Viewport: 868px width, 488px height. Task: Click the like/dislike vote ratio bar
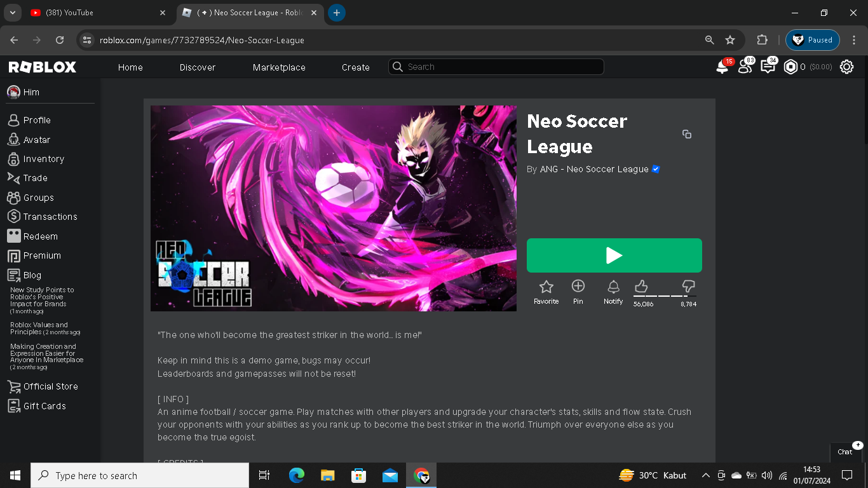pyautogui.click(x=665, y=296)
